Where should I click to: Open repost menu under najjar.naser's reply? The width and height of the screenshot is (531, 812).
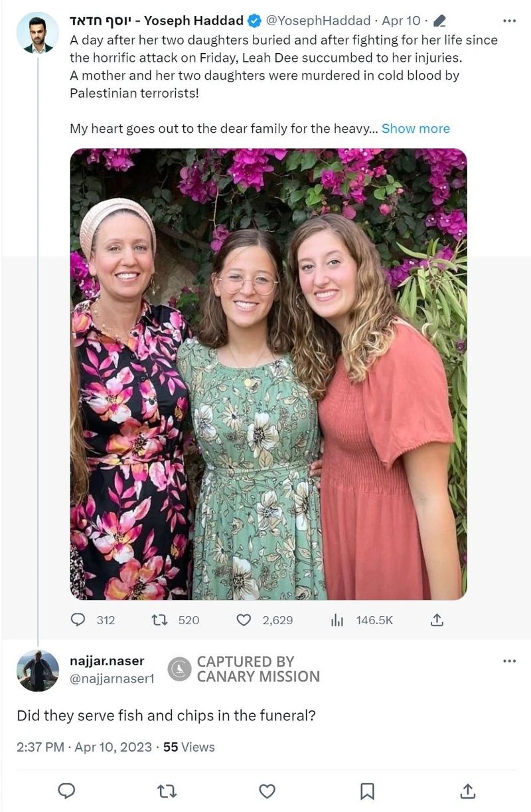pyautogui.click(x=167, y=791)
